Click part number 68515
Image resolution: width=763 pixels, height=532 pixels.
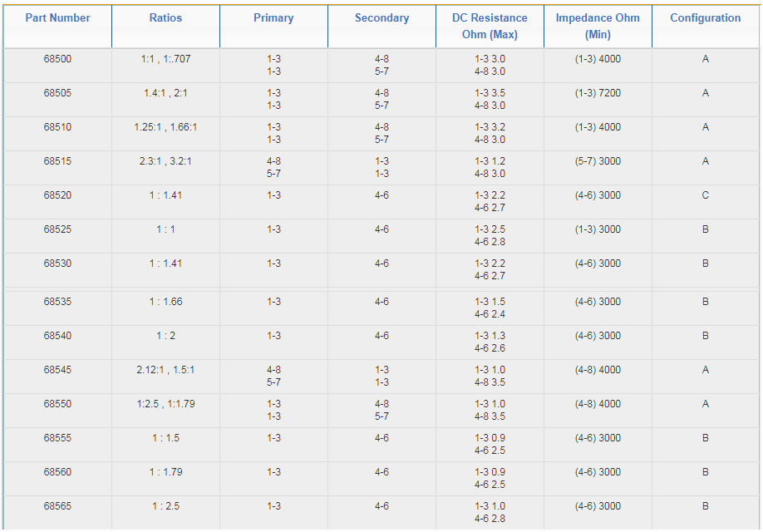57,162
